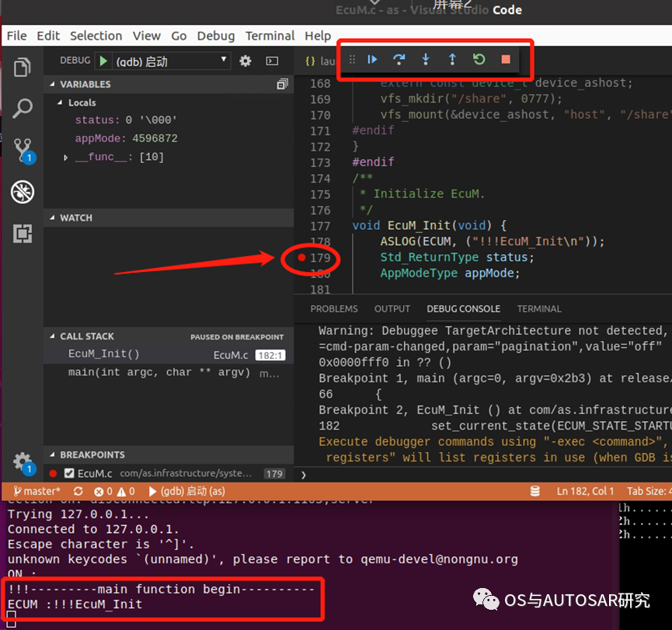Image resolution: width=672 pixels, height=630 pixels.
Task: Open the Search view in the activity bar
Action: (23, 109)
